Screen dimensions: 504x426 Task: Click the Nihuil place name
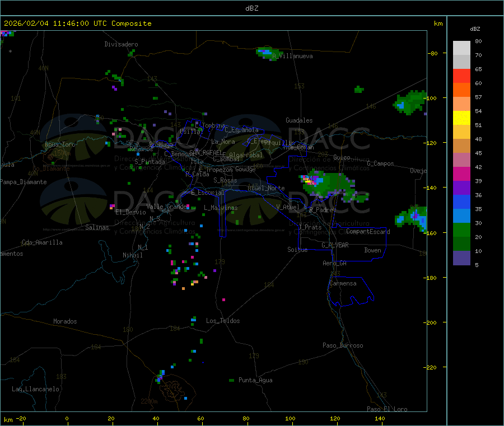pos(133,255)
